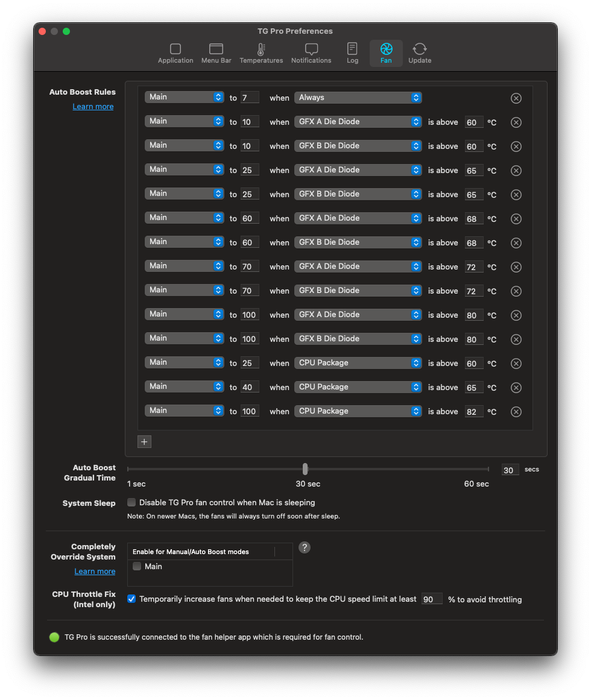Open sensor dropdown for CPU Package above 60
Screen dimensions: 591x700
tap(358, 362)
